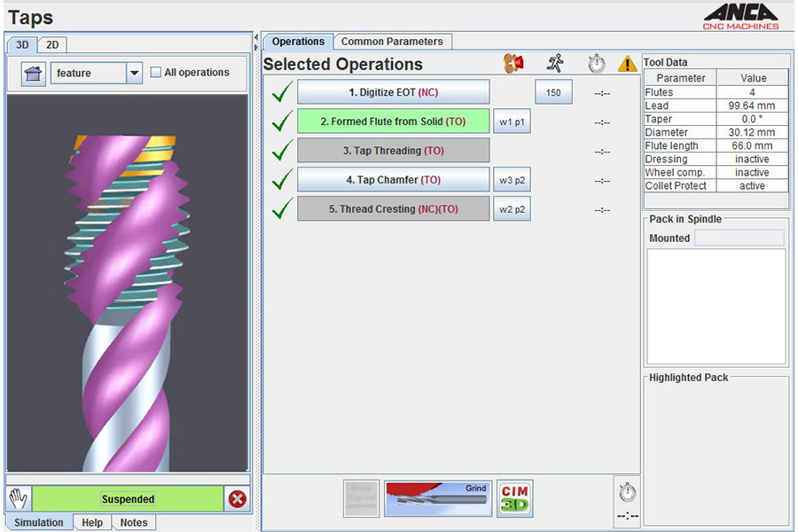This screenshot has width=798, height=532.
Task: Switch to the 2D view tab
Action: click(x=52, y=45)
